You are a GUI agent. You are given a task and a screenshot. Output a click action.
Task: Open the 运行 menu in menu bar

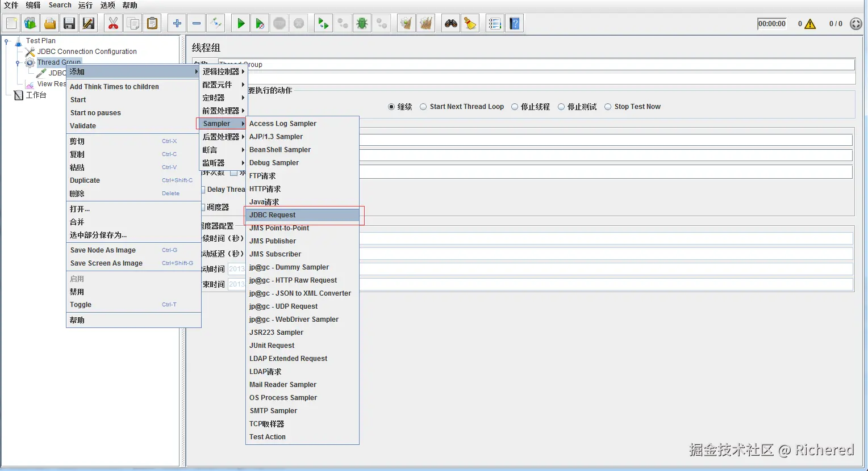click(x=85, y=5)
